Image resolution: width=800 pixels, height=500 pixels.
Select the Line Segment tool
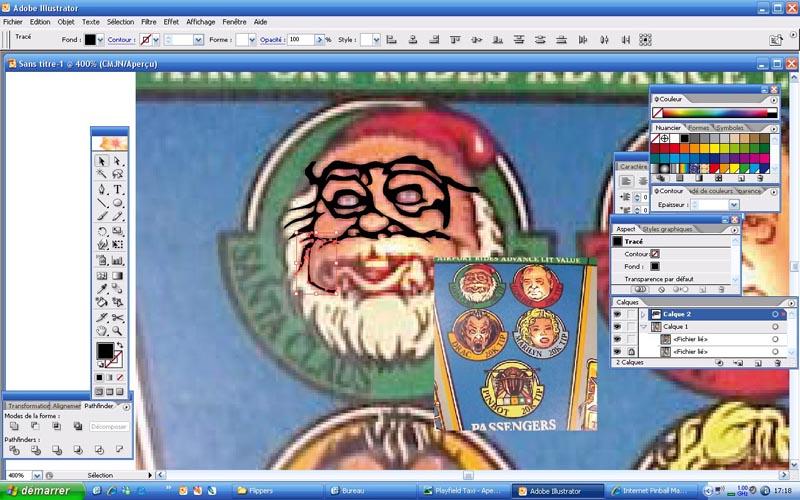point(102,203)
